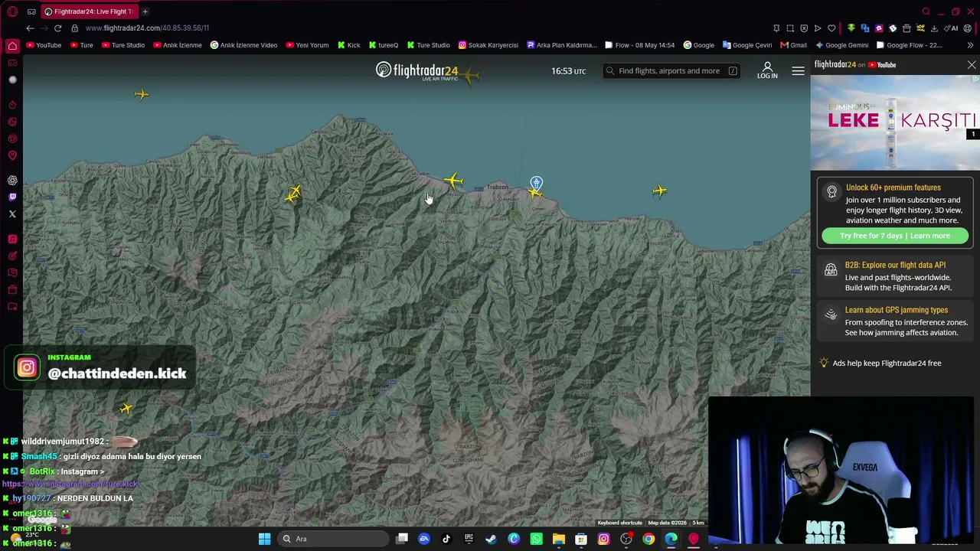The width and height of the screenshot is (980, 551).
Task: Open Google Chrome from the taskbar
Action: pos(648,539)
